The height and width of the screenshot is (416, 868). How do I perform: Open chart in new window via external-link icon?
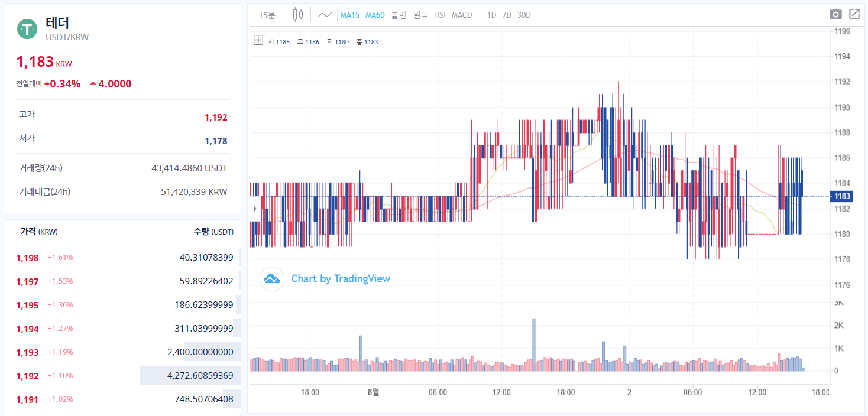854,13
